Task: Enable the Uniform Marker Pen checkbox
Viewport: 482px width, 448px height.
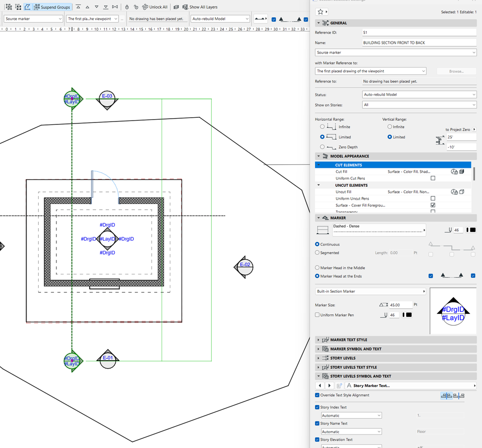Action: click(317, 315)
